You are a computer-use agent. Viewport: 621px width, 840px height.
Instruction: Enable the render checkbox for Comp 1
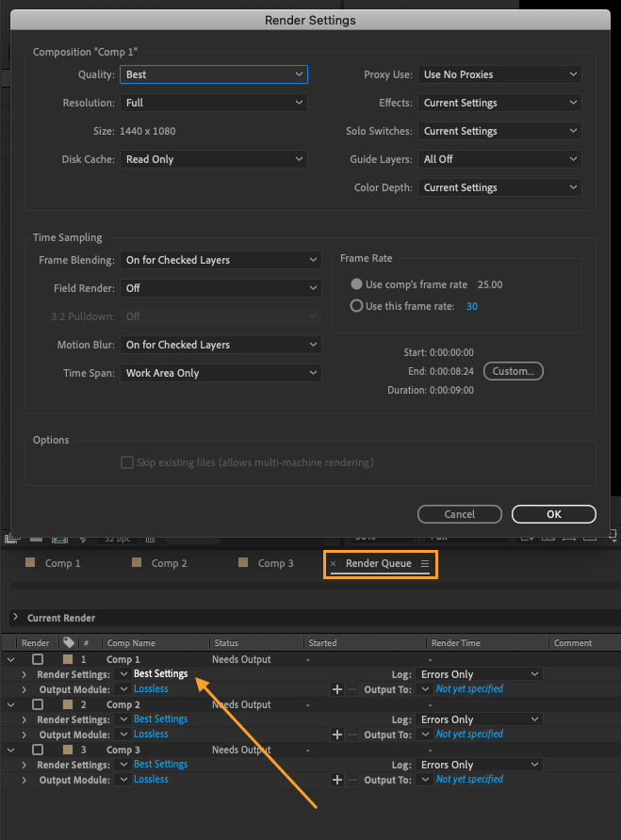[38, 659]
